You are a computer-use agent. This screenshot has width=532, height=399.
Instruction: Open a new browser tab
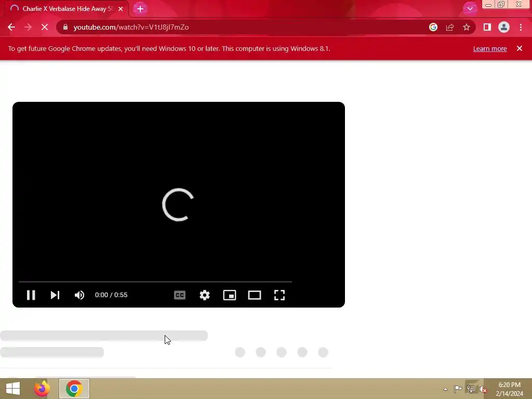140,9
